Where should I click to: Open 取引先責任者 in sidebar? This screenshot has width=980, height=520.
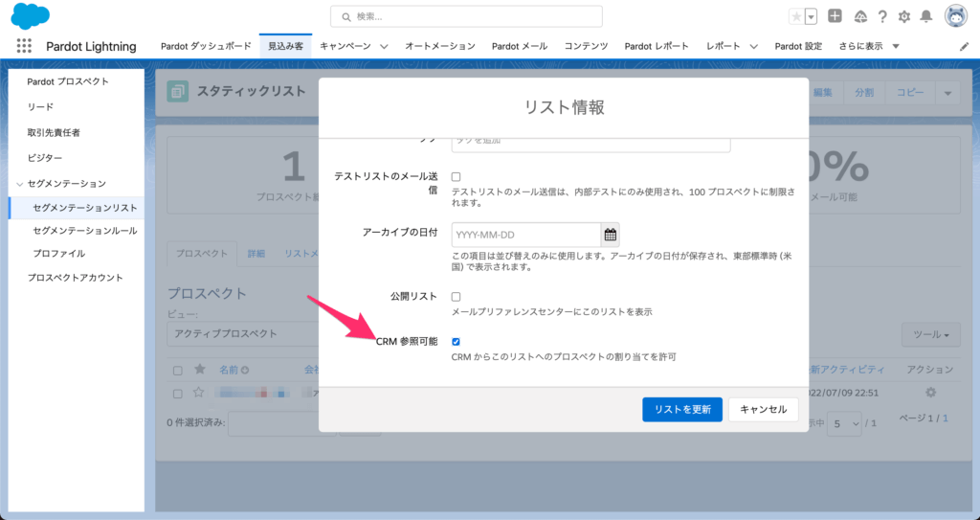(x=54, y=133)
